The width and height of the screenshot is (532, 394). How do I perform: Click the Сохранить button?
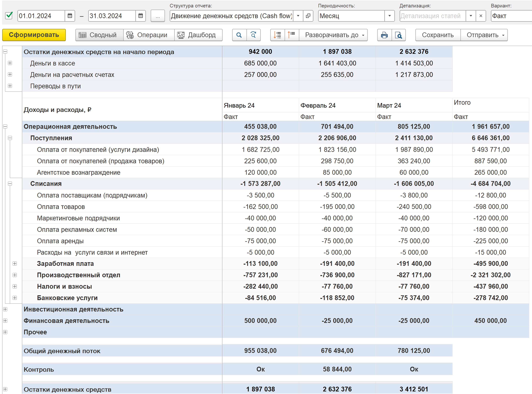tap(438, 35)
